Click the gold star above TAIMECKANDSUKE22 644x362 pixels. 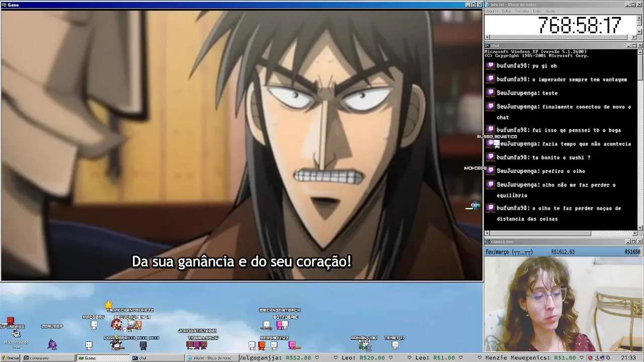(x=109, y=305)
